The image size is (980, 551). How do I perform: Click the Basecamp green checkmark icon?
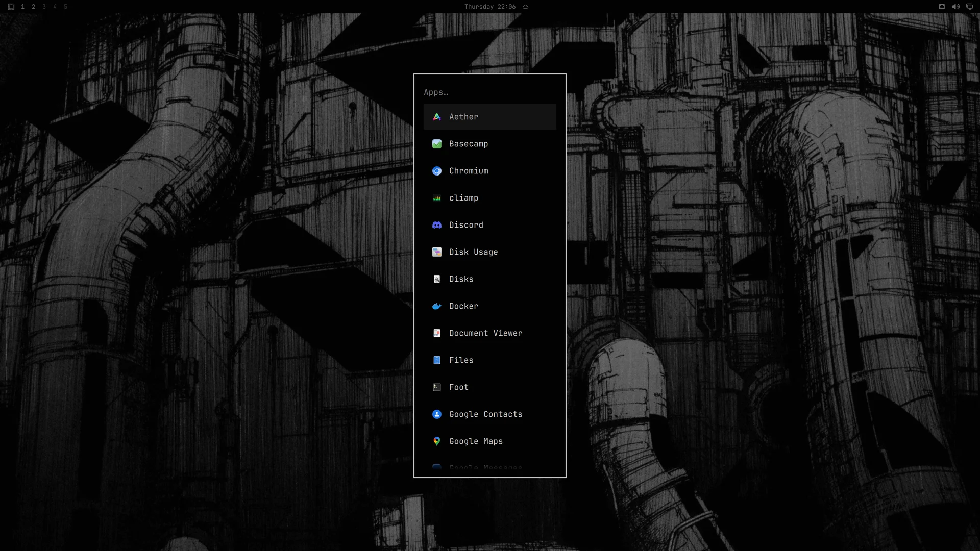[x=437, y=144]
